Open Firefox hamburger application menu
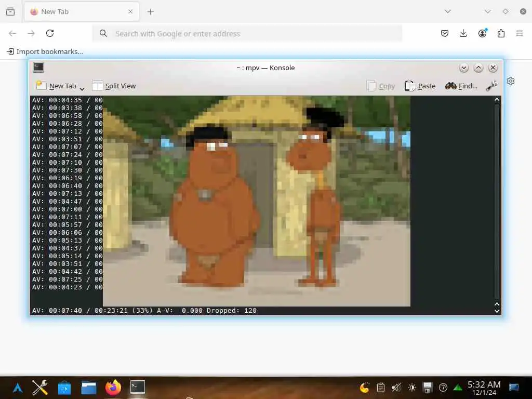The width and height of the screenshot is (532, 399). (520, 33)
